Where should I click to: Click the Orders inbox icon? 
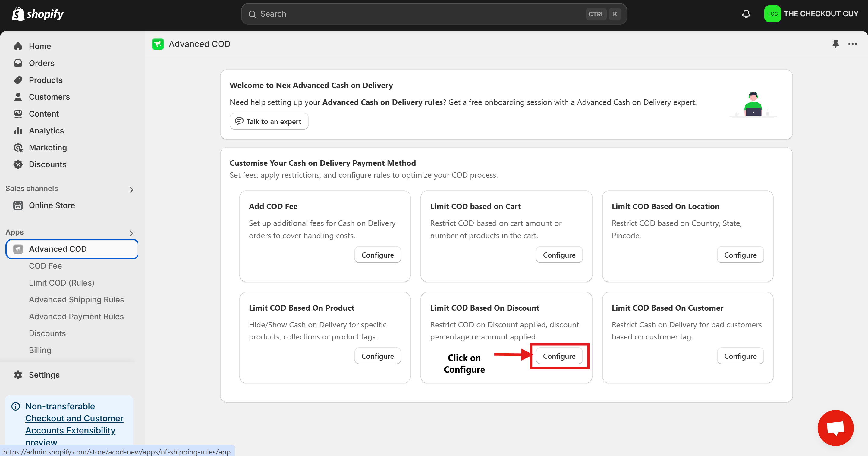18,63
